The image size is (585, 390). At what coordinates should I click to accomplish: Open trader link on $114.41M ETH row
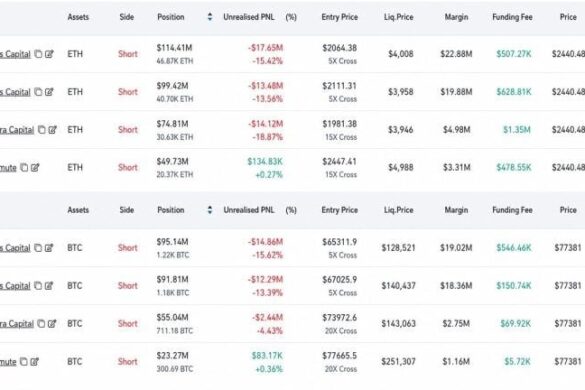click(15, 54)
